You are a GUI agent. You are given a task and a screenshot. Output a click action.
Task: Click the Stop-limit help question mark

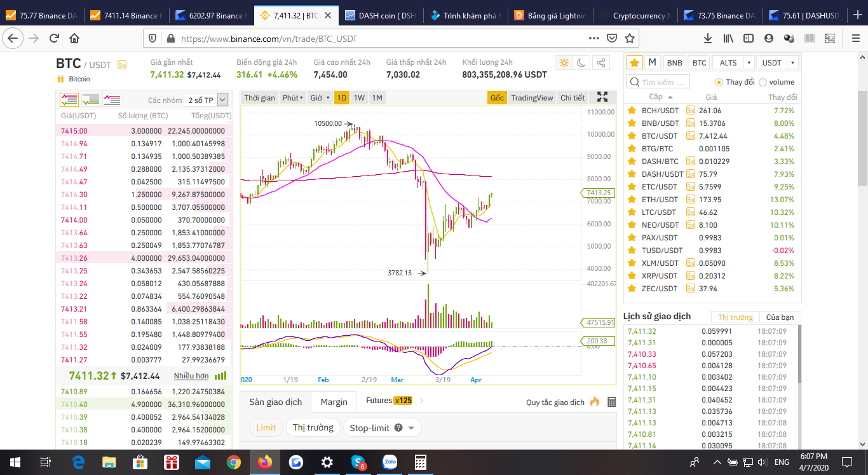[398, 428]
